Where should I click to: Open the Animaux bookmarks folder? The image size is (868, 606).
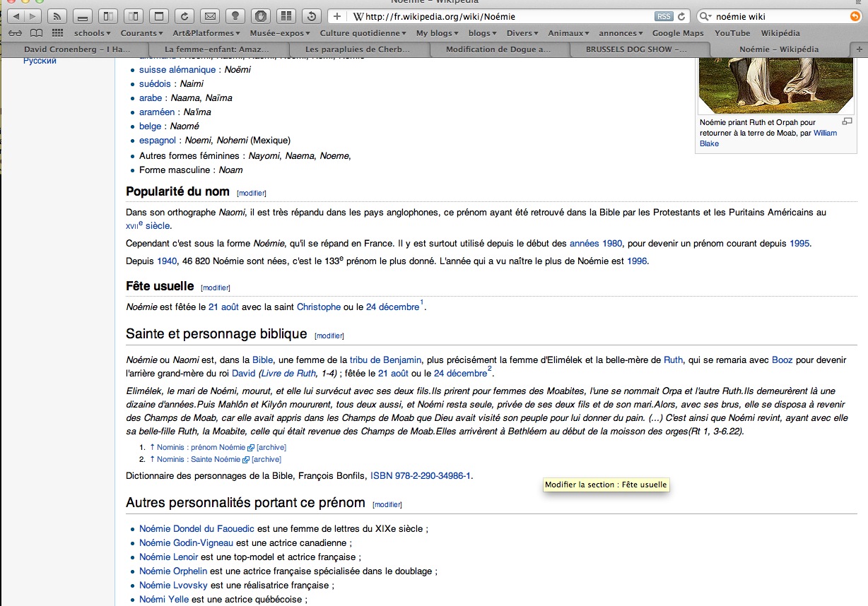pos(569,33)
